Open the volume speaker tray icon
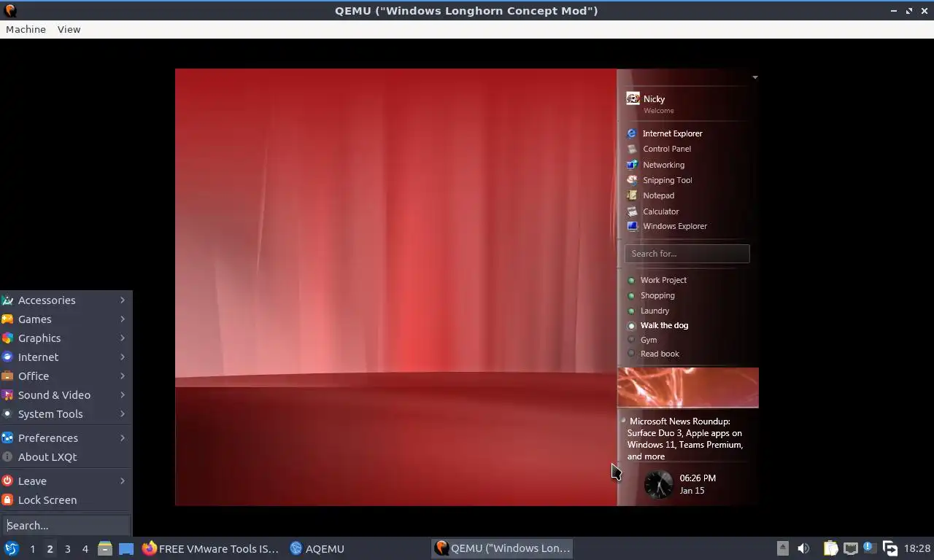This screenshot has height=560, width=934. (803, 548)
